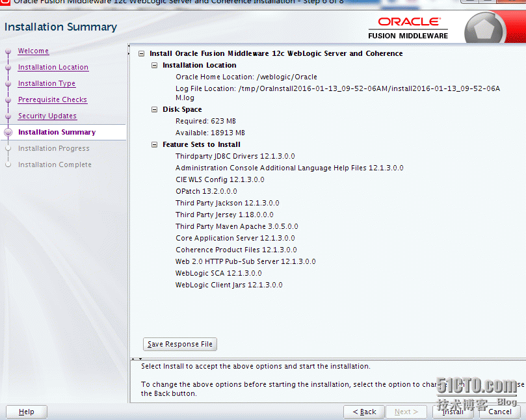Click the Welcome step bullet marker
Viewport: 526px width, 420px height.
[x=8, y=51]
